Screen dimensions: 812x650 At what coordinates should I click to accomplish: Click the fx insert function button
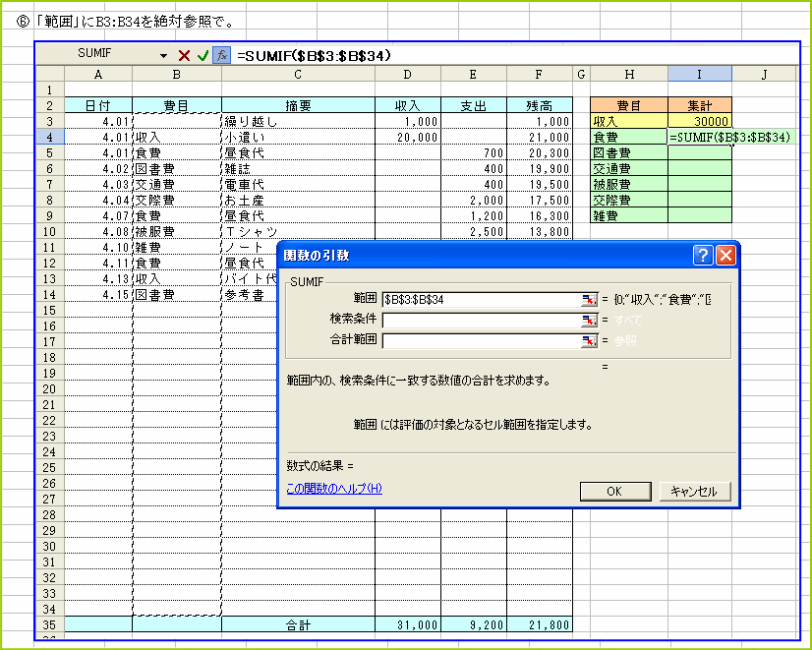coord(222,56)
